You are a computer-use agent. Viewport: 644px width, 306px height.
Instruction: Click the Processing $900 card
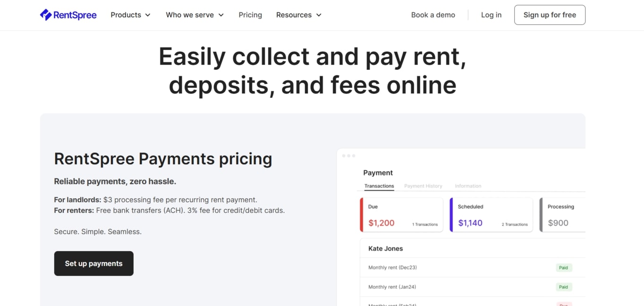click(563, 215)
